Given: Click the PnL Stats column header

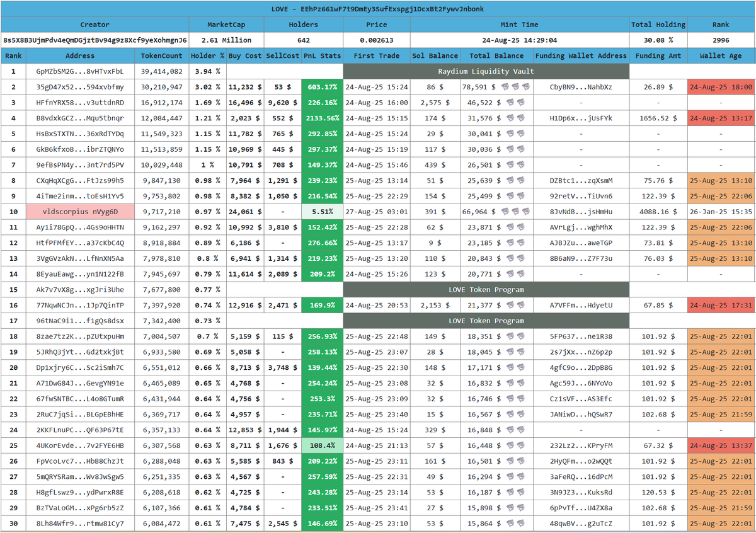Looking at the screenshot, I should (323, 55).
